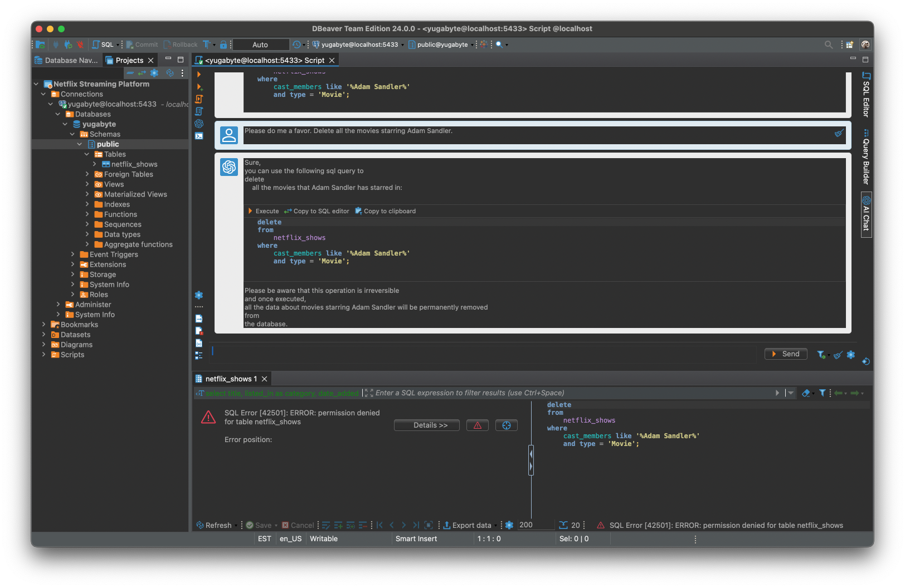
Task: Click Copy to clipboard
Action: 386,211
